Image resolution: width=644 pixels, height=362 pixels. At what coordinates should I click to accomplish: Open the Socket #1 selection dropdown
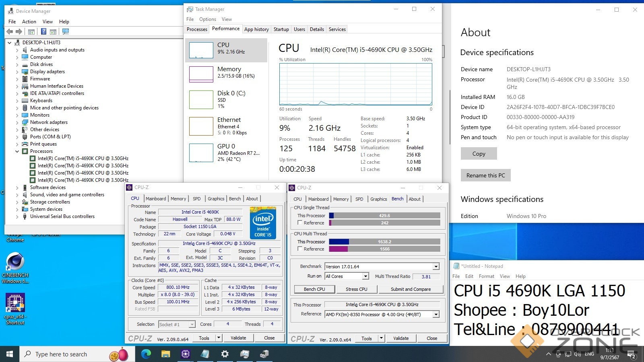click(x=192, y=324)
